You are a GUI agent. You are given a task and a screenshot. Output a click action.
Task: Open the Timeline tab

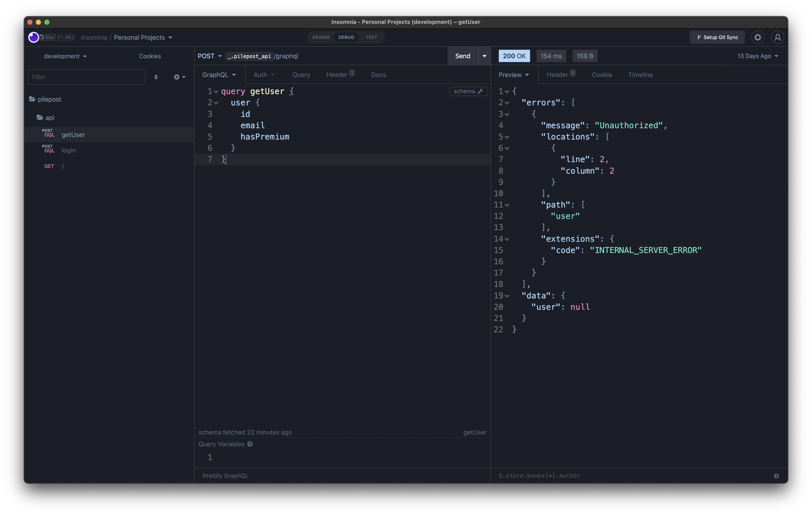pyautogui.click(x=640, y=75)
